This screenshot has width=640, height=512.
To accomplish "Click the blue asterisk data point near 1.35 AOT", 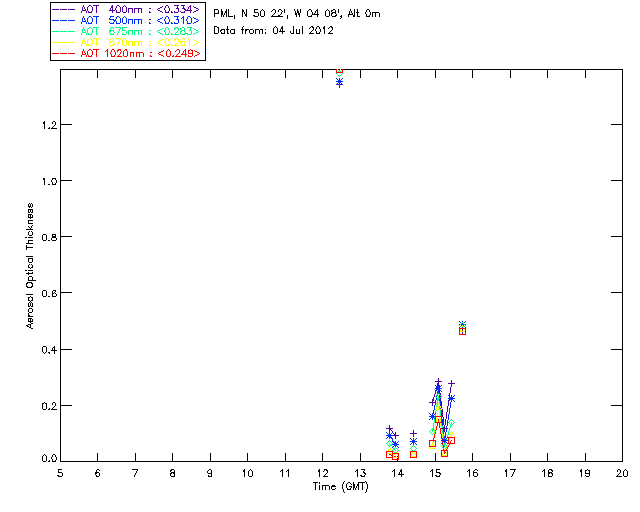I will (340, 82).
